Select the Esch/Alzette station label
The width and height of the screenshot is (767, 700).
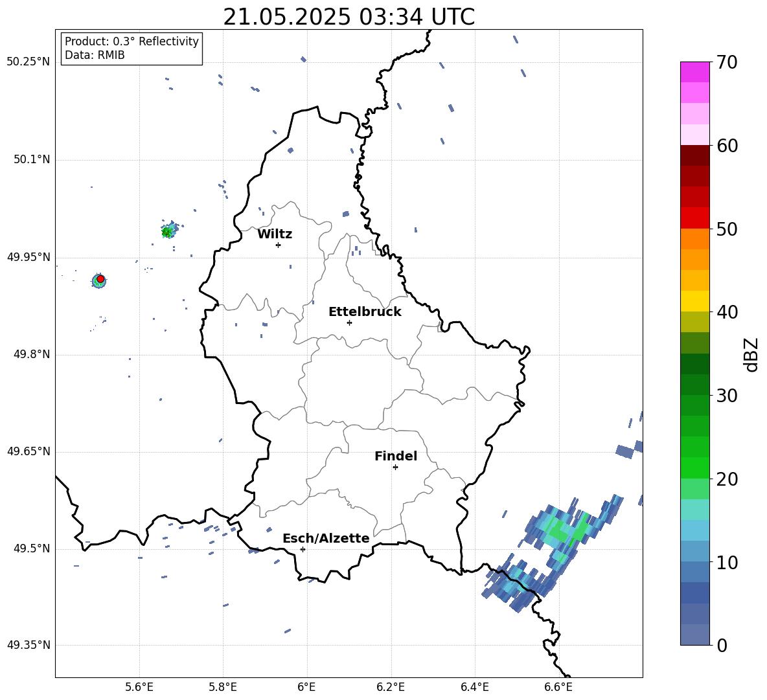(x=326, y=538)
